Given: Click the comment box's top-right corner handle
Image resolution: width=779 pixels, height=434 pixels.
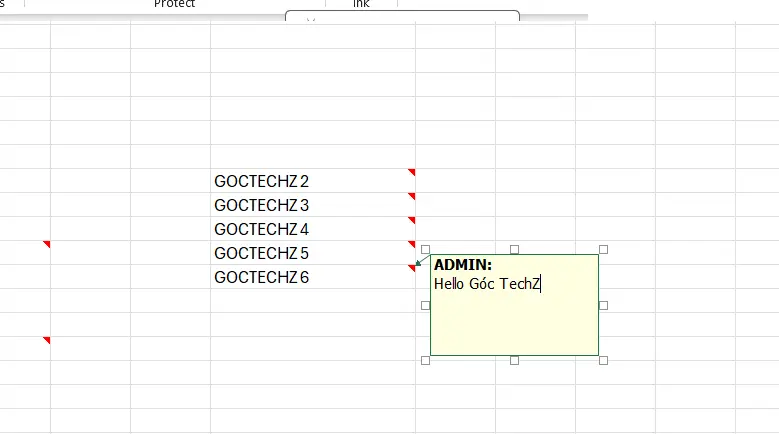Looking at the screenshot, I should 603,249.
